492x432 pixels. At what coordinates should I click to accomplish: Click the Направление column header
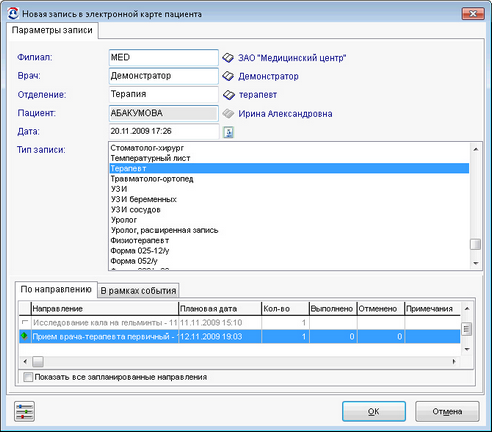coord(105,309)
